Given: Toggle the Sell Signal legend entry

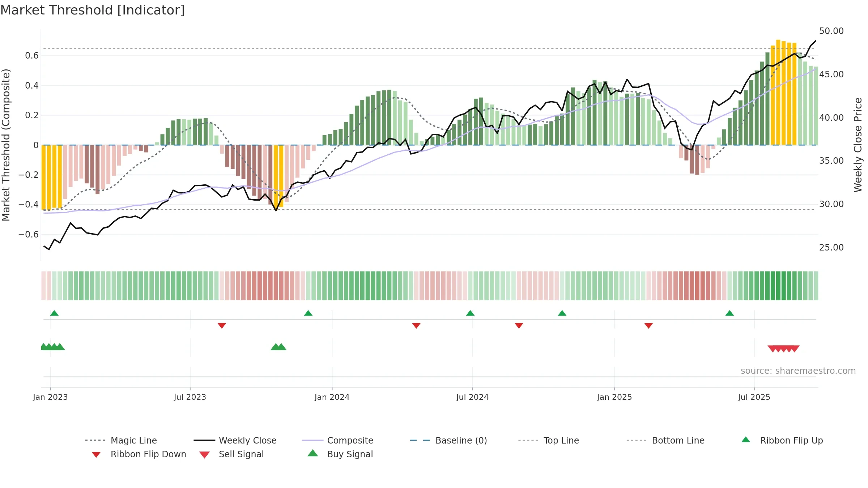Looking at the screenshot, I should tap(231, 454).
